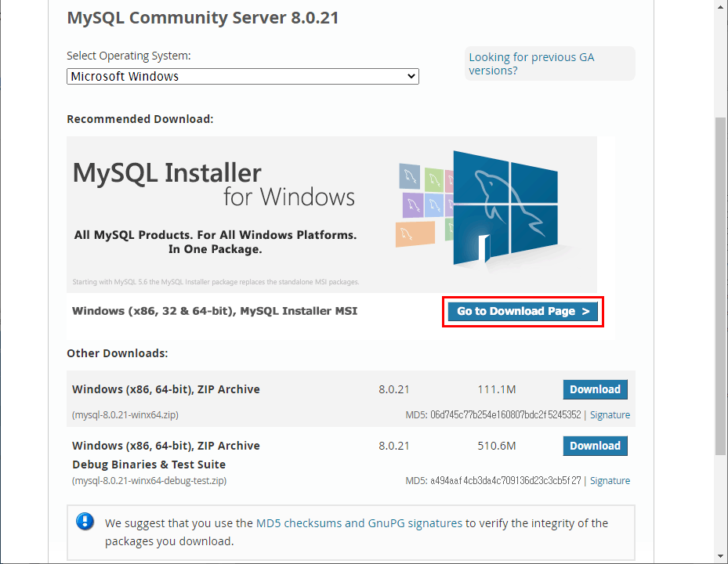Click the page vertical scrollbar thumb

[x=720, y=286]
